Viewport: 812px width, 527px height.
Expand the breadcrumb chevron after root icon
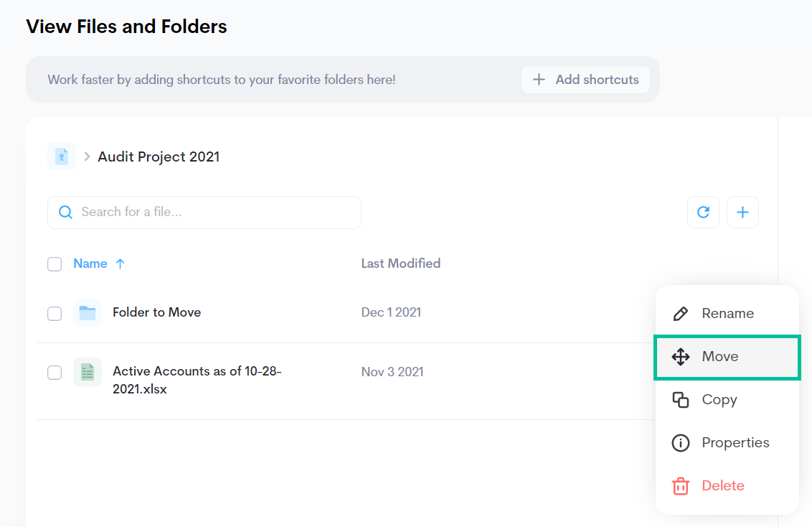click(x=86, y=156)
